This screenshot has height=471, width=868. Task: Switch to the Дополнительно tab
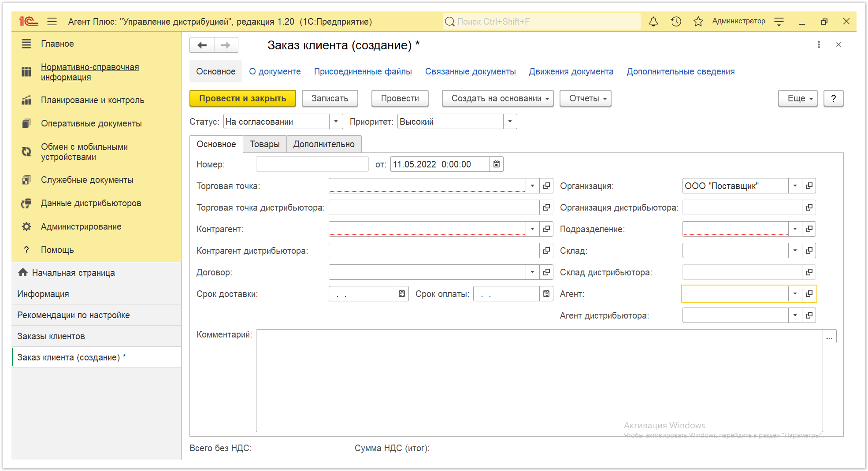click(x=324, y=144)
